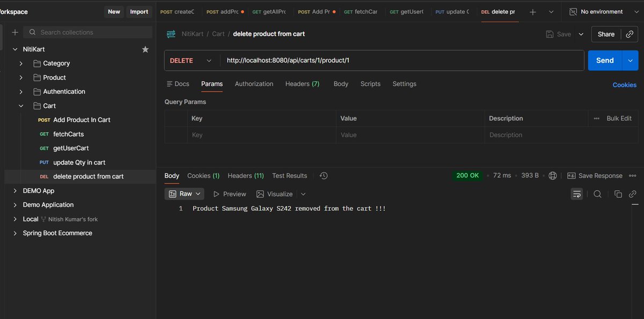Open the Settings tab
Viewport: 644px width, 319px height.
point(404,84)
